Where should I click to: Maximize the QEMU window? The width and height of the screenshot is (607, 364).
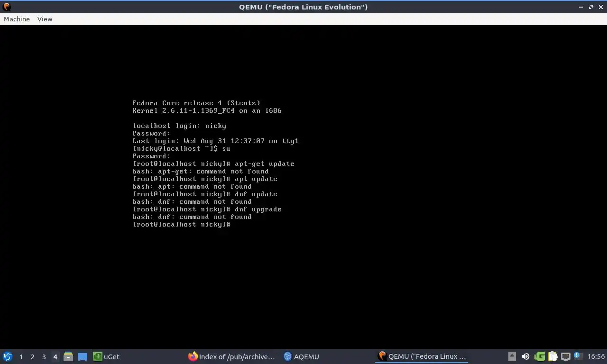tap(591, 7)
